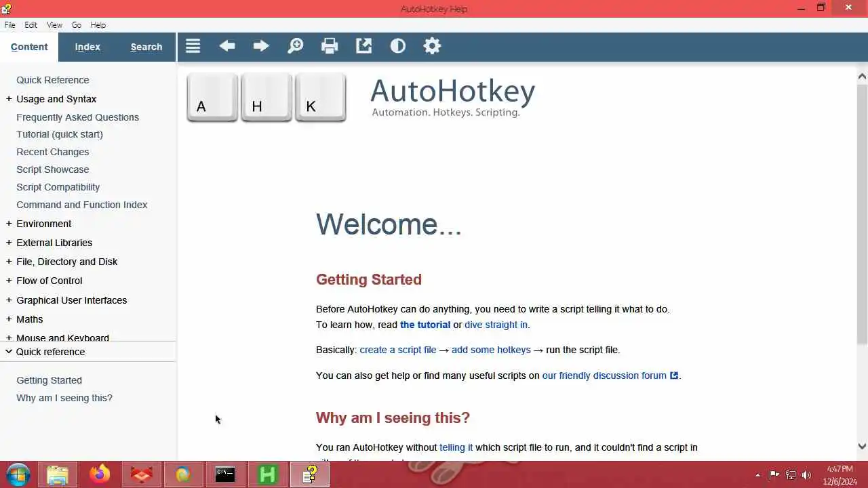Launch Firefox from the taskbar

click(x=100, y=474)
